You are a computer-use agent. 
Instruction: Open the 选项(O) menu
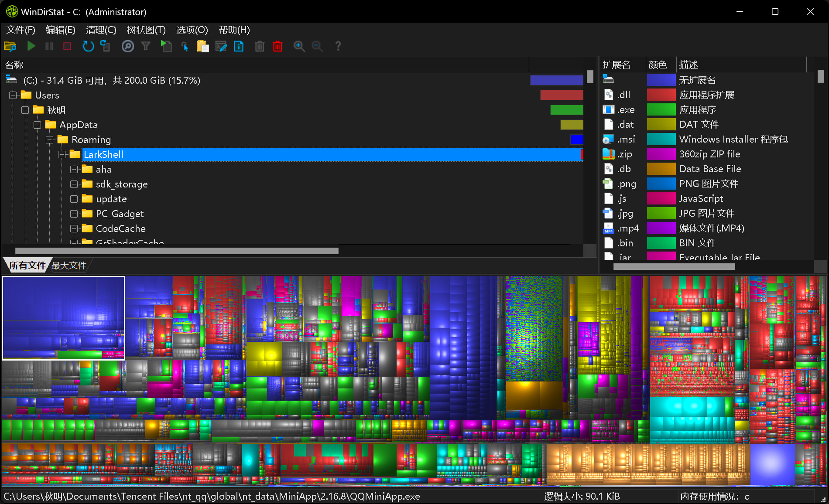pyautogui.click(x=192, y=30)
